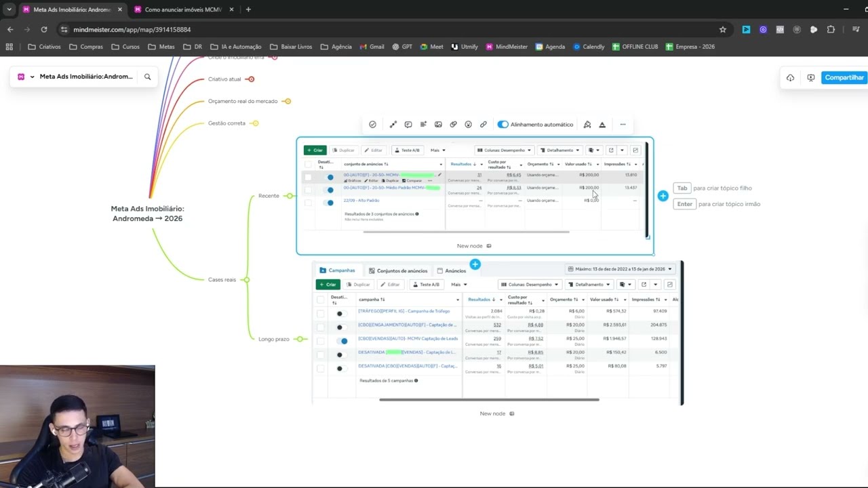
Task: Start presentation mode icon
Action: (810, 78)
